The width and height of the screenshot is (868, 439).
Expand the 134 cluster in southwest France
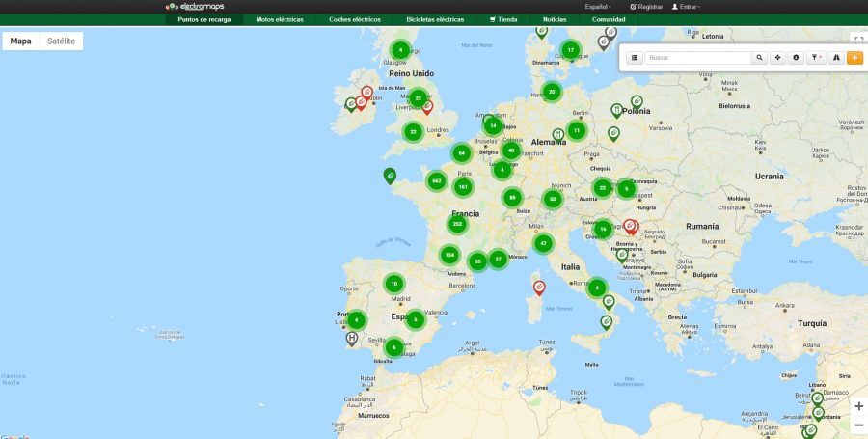(x=449, y=256)
